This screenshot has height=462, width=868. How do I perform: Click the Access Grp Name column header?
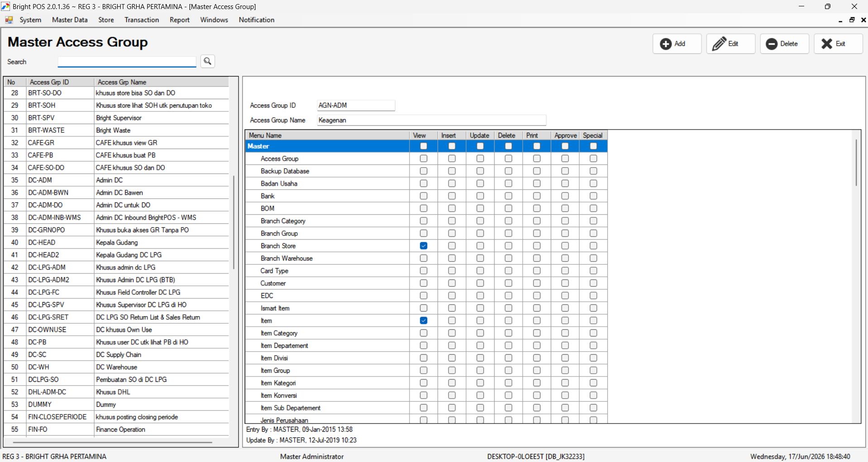point(162,82)
